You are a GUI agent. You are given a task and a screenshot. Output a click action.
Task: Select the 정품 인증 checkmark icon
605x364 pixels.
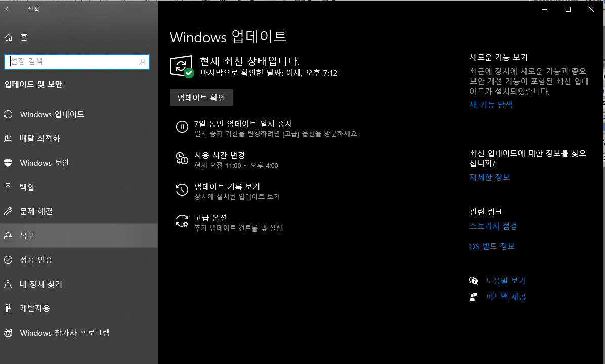click(8, 260)
